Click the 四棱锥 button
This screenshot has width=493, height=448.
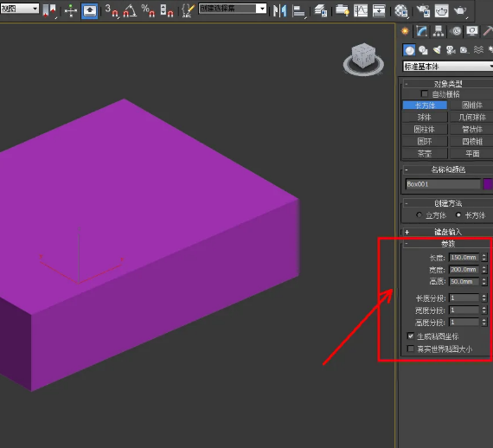pyautogui.click(x=471, y=142)
